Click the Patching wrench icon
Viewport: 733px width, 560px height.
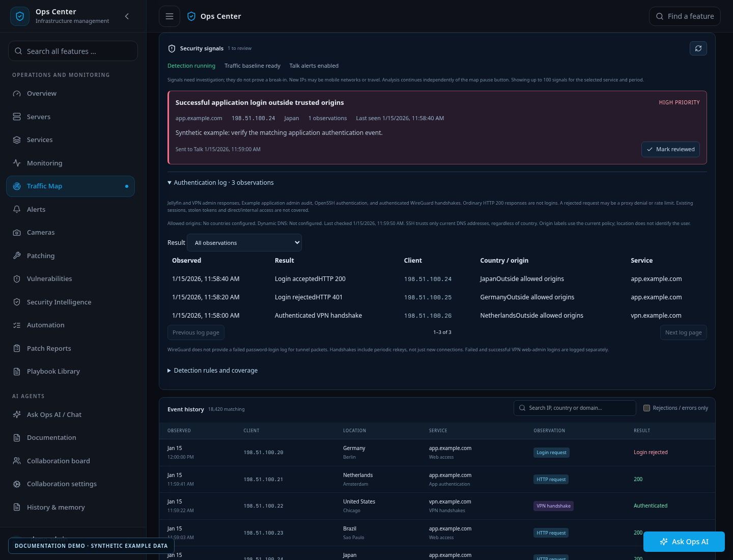click(x=17, y=256)
